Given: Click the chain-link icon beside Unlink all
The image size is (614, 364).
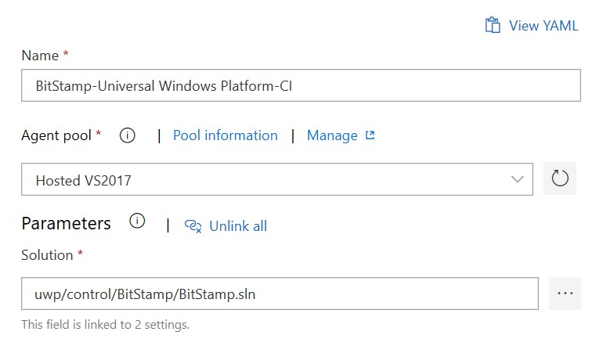Looking at the screenshot, I should (193, 226).
